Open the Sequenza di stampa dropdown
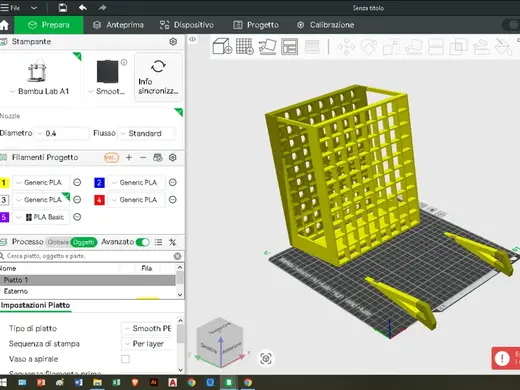Viewport: 520px width, 390px height. click(148, 344)
